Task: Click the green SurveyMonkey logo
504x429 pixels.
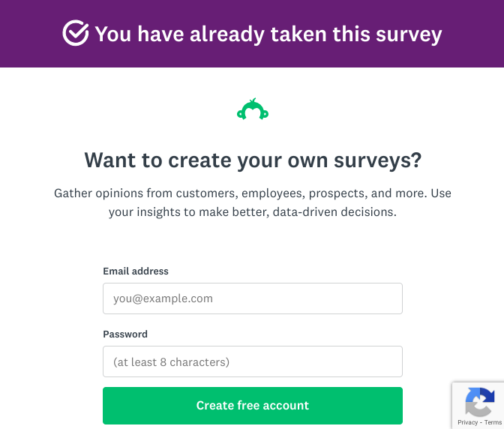Action: click(x=253, y=110)
